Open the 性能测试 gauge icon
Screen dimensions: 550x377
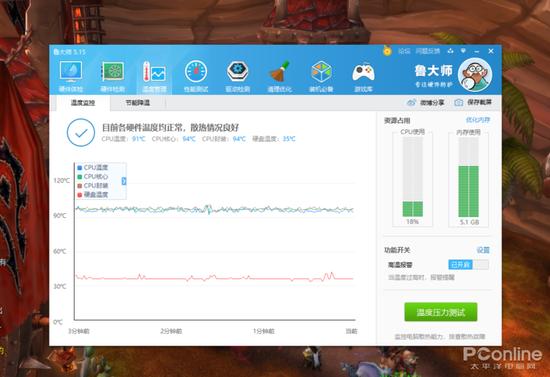[x=196, y=76]
